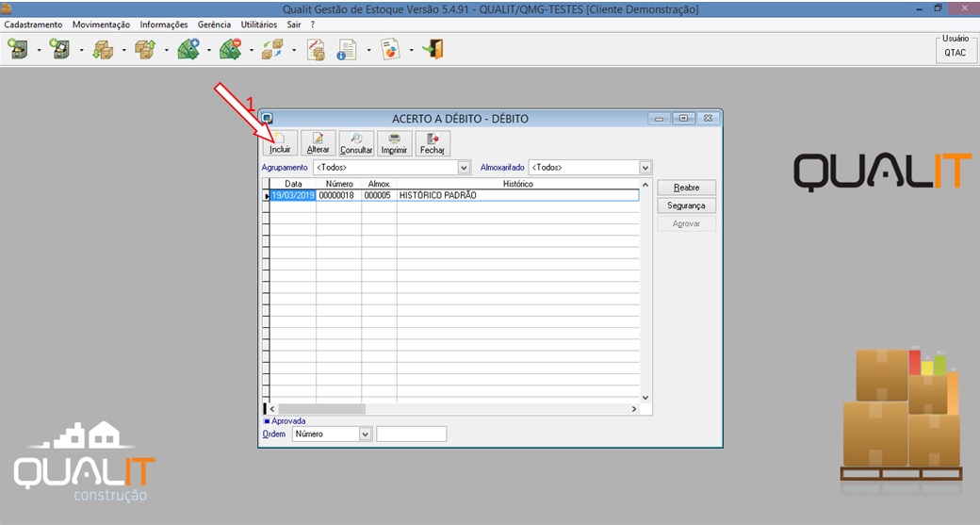Click the grid's scroll down arrow

point(645,398)
